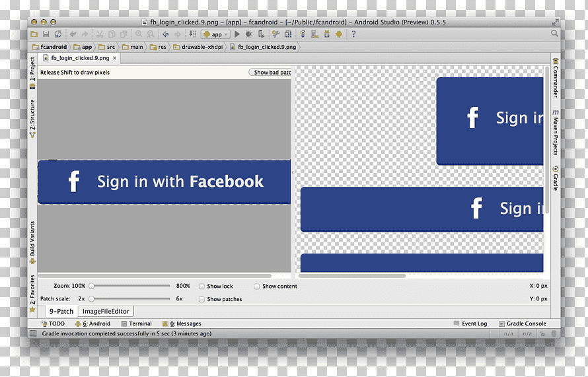This screenshot has width=588, height=377.
Task: Expand the drawable-xhdpi breadcrumb folder
Action: [x=198, y=47]
